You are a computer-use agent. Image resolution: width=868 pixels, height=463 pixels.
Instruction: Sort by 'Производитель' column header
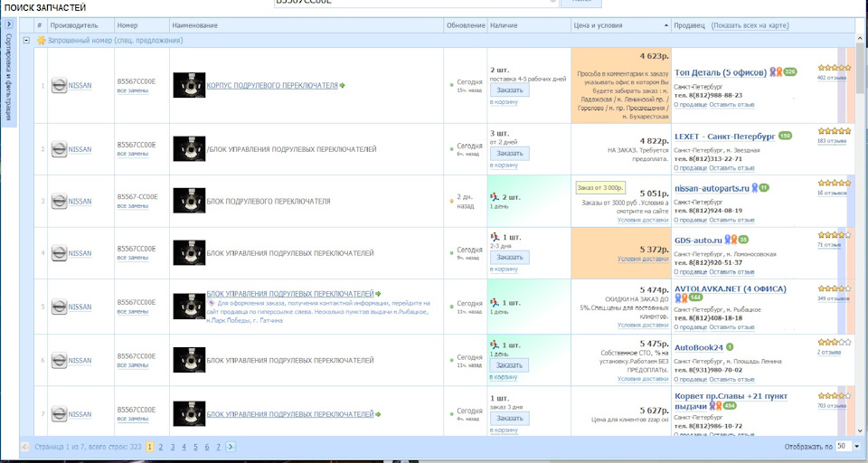pos(80,25)
